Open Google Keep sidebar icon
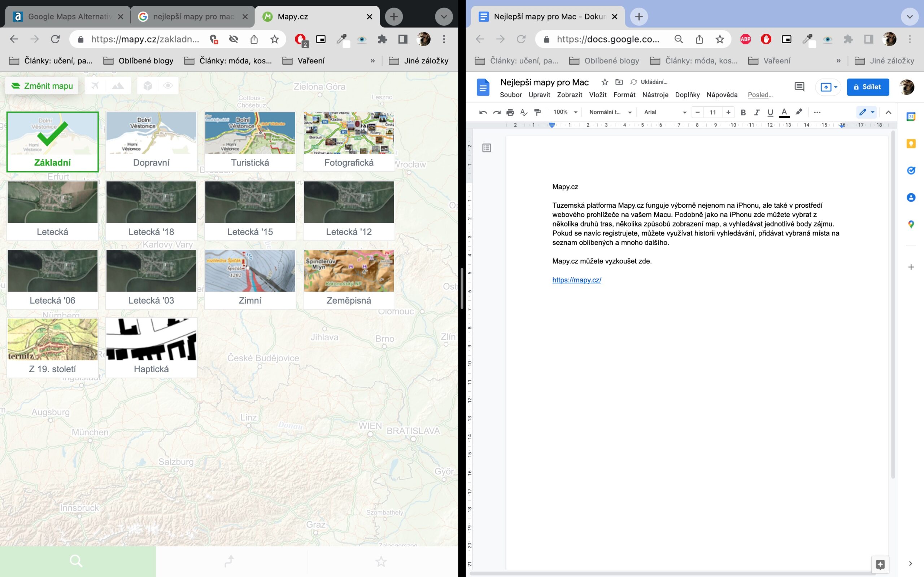 point(911,144)
